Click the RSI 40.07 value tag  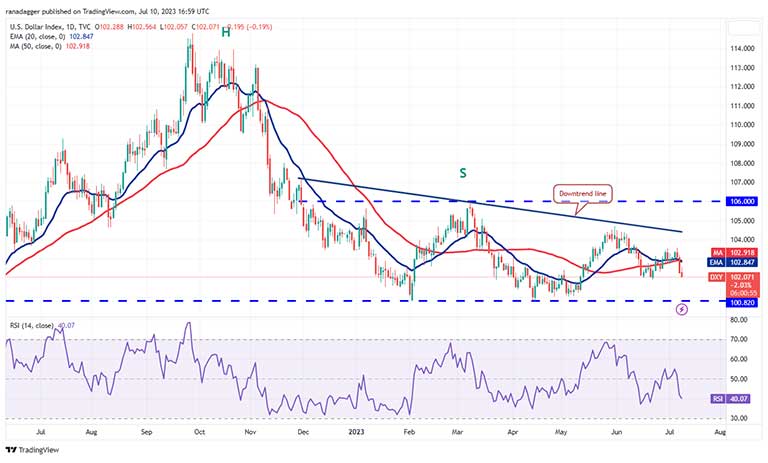point(730,399)
